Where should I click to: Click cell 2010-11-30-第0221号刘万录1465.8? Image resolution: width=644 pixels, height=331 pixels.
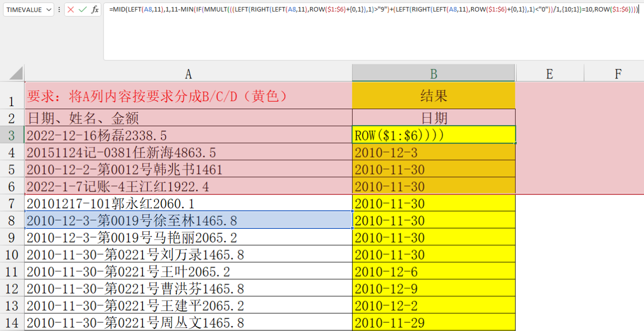[188, 255]
